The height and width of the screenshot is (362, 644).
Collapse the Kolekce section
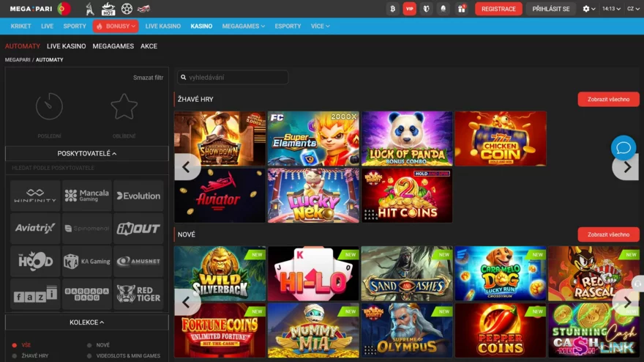[86, 322]
